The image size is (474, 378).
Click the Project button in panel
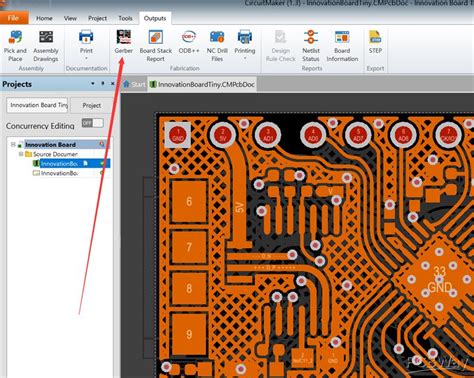(92, 105)
